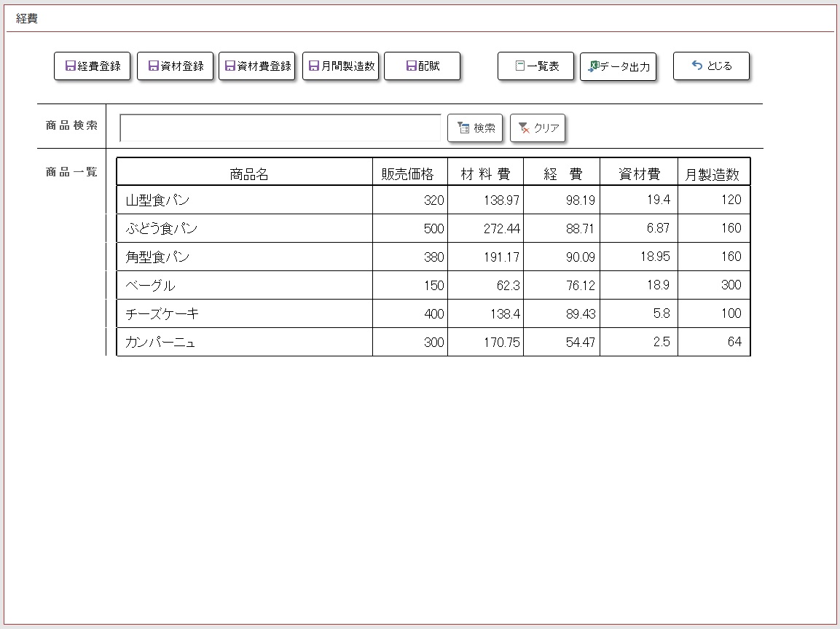Click 月製造数 cell 120

[x=714, y=200]
